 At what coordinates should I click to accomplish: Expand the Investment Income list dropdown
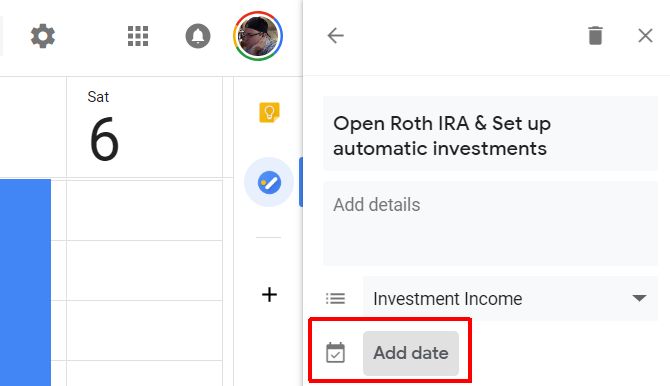[x=511, y=298]
